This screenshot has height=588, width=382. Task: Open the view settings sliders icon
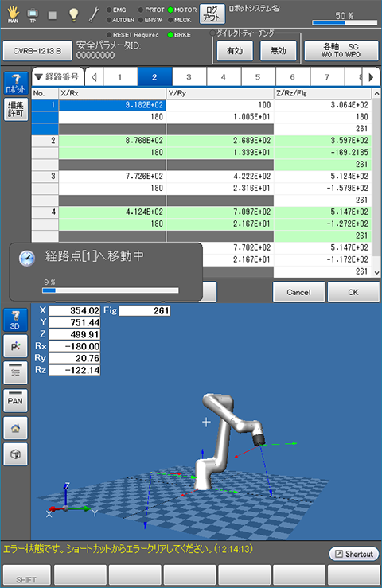point(15,372)
